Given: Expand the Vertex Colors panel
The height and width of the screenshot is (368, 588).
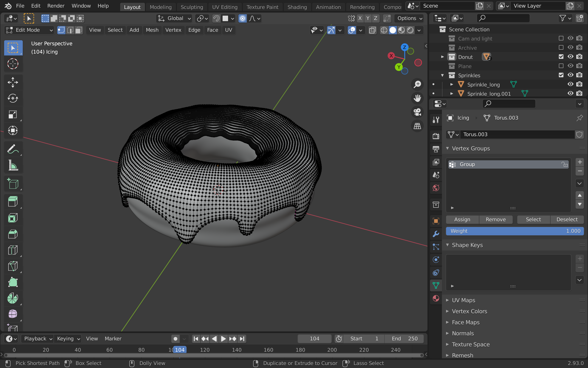Looking at the screenshot, I should tap(469, 311).
